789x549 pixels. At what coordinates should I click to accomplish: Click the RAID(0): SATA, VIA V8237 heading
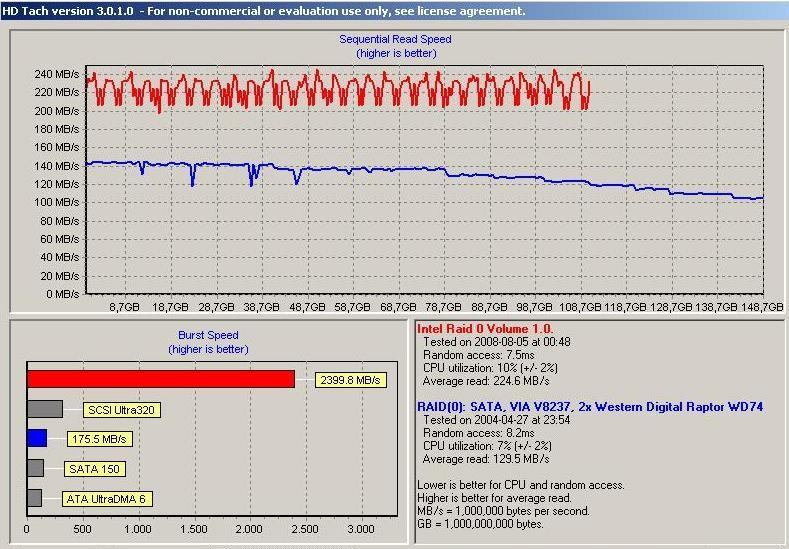pyautogui.click(x=590, y=407)
